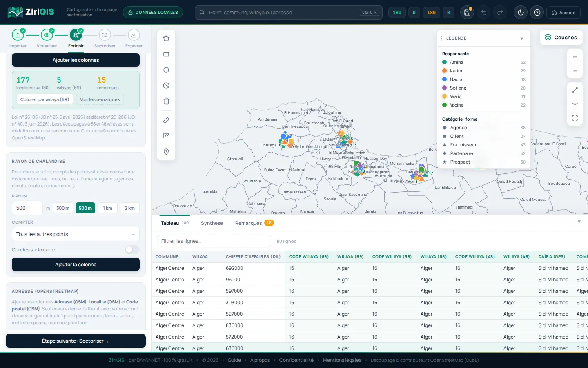Choose the 300 m radius preset
The height and width of the screenshot is (368, 588).
point(63,208)
